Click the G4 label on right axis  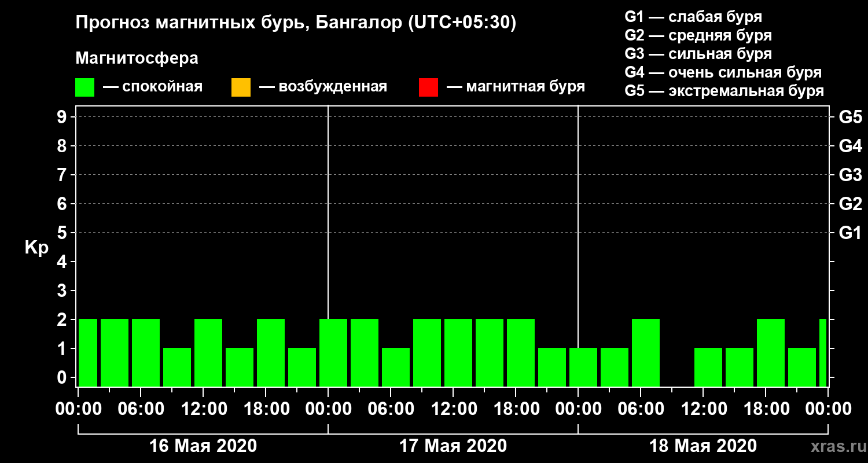coord(850,146)
